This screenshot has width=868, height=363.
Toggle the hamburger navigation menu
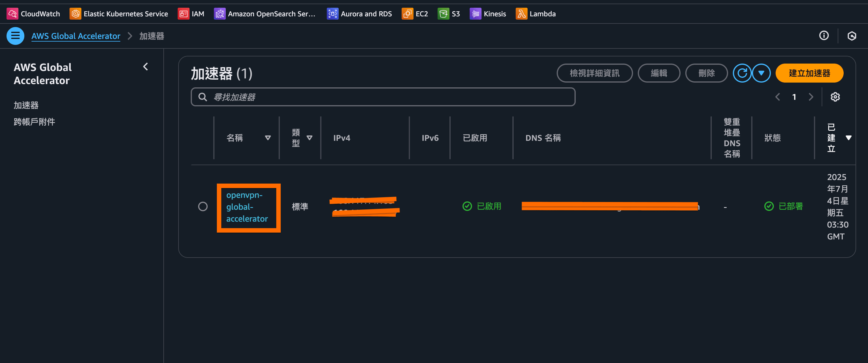[15, 36]
